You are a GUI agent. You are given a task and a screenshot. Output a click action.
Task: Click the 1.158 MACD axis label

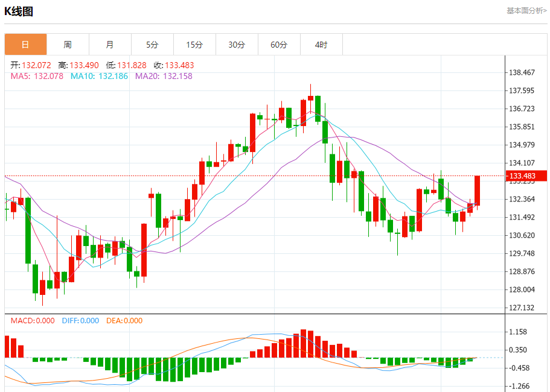[518, 332]
